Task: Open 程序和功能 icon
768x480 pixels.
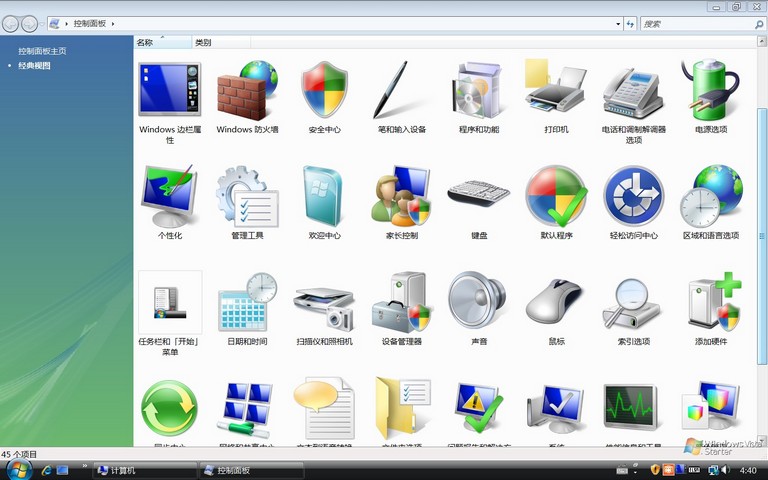Action: 477,90
